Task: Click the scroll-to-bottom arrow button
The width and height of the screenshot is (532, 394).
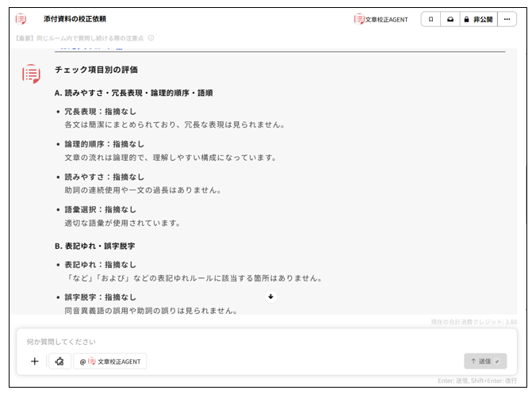Action: click(x=271, y=296)
